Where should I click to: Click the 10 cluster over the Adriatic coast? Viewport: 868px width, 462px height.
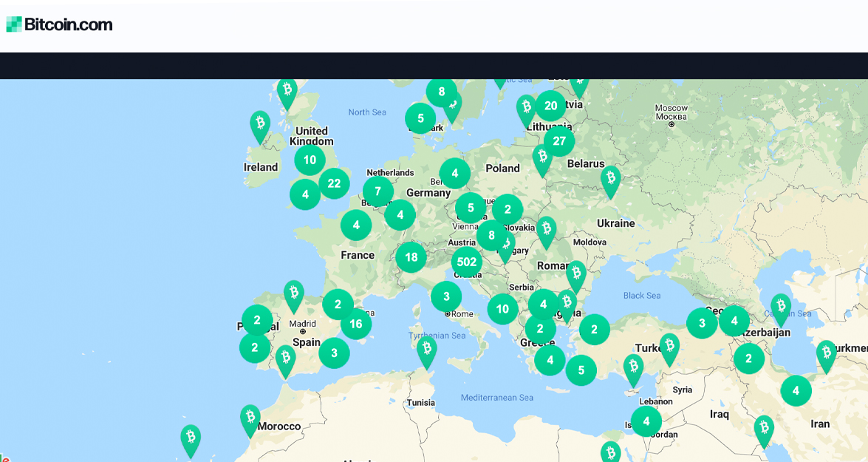point(502,309)
